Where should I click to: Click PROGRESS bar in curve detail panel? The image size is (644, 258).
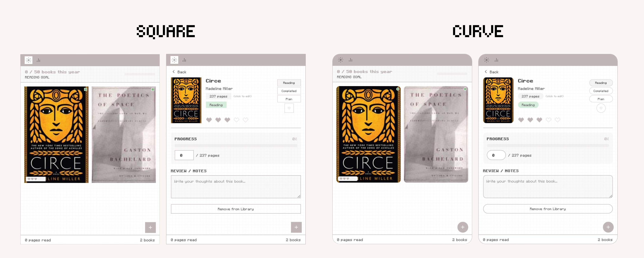pyautogui.click(x=548, y=146)
